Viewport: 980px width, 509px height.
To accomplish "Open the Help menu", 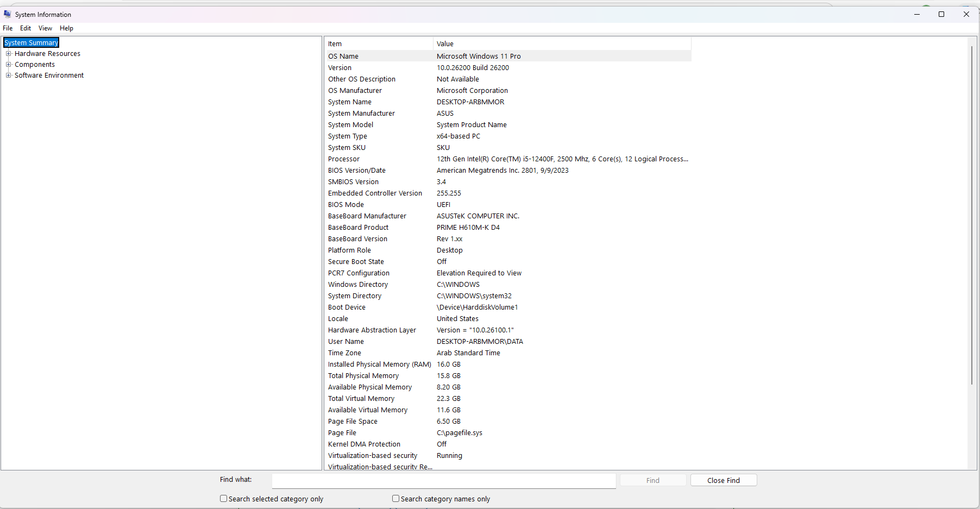I will point(66,28).
